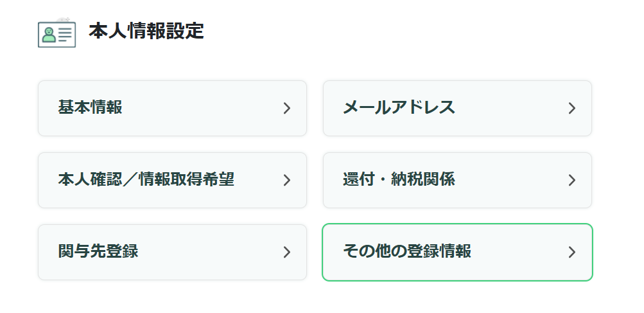Open the email address settings card

coord(457,109)
